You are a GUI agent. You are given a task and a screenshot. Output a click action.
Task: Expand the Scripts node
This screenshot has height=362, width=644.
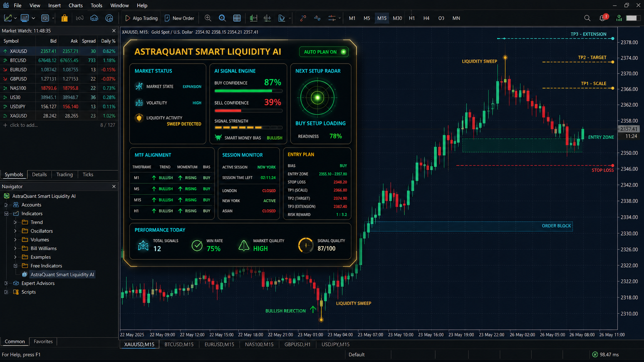click(x=6, y=292)
